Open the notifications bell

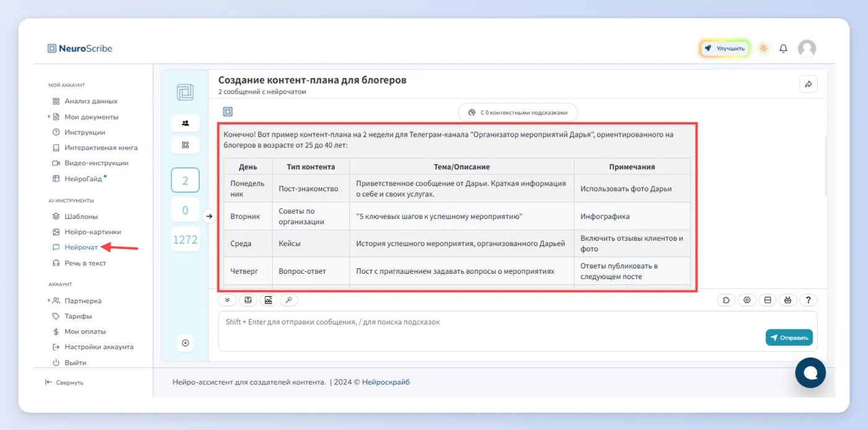tap(784, 48)
